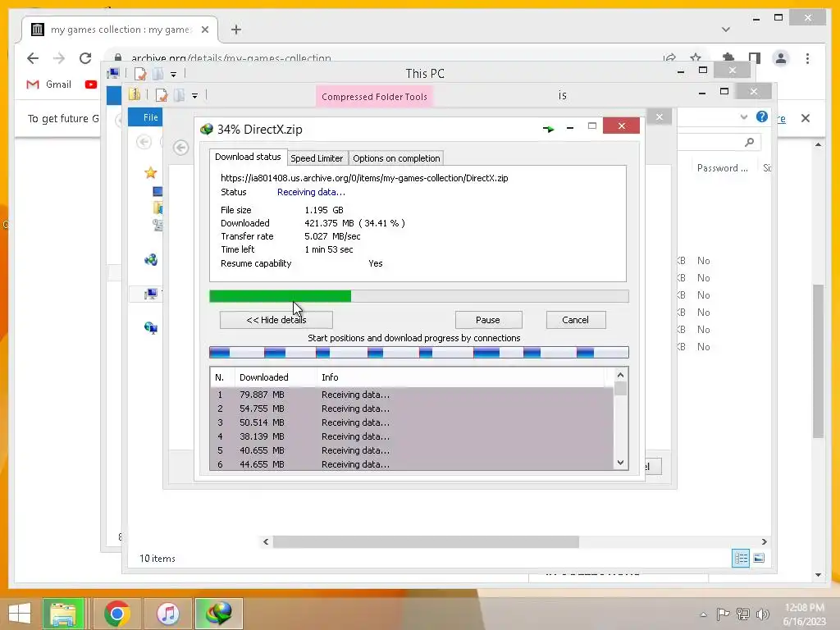
Task: Click the Password column header
Action: 722,167
